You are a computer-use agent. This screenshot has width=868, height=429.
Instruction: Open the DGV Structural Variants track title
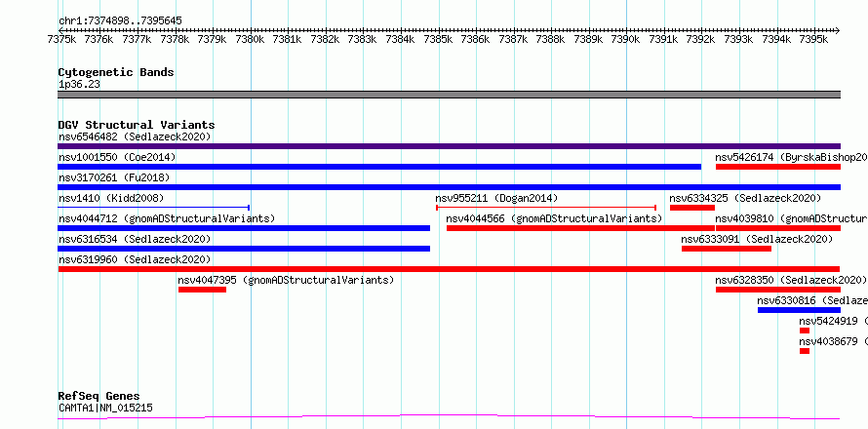click(137, 125)
